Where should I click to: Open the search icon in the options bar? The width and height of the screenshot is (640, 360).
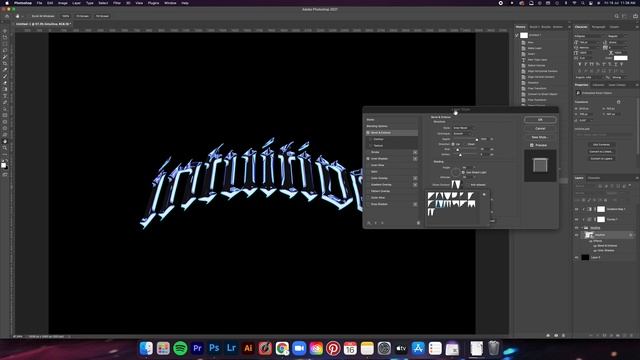point(617,16)
